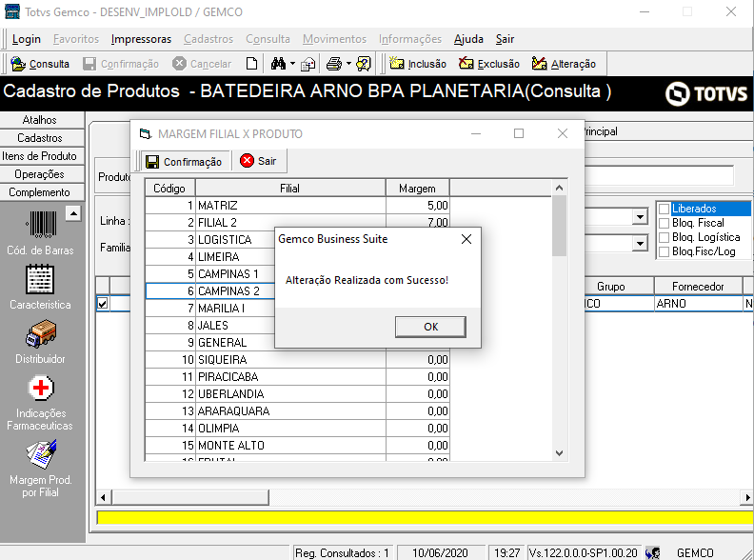Click the binoculars search icon
This screenshot has width=754, height=560.
[x=278, y=64]
